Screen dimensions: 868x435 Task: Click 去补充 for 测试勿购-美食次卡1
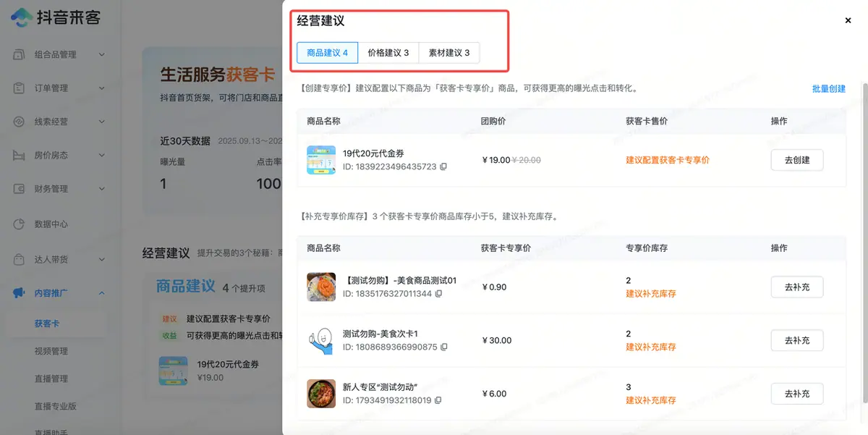click(x=797, y=340)
